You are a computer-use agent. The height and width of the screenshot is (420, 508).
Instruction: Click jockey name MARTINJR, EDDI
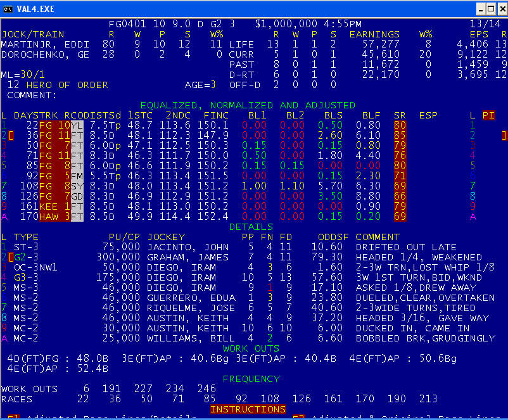point(45,44)
